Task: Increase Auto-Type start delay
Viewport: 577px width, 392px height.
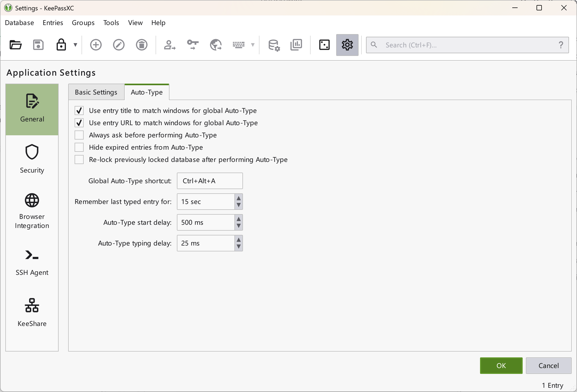Action: pos(239,219)
